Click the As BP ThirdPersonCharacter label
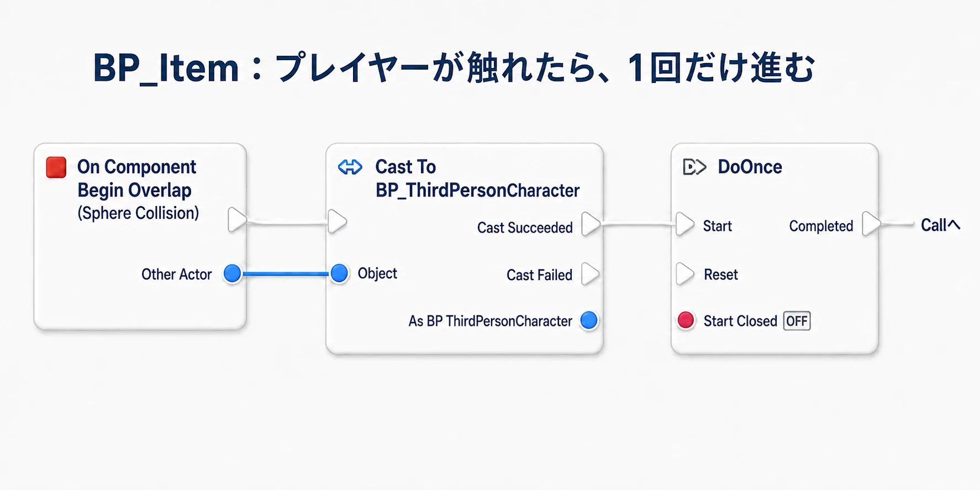Screen dimensions: 980x490 tap(490, 321)
